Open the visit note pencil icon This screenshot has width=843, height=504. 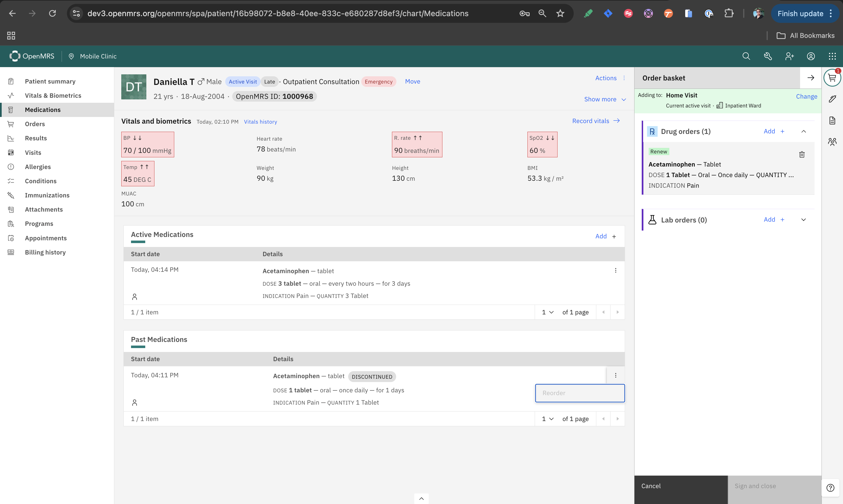tap(832, 99)
